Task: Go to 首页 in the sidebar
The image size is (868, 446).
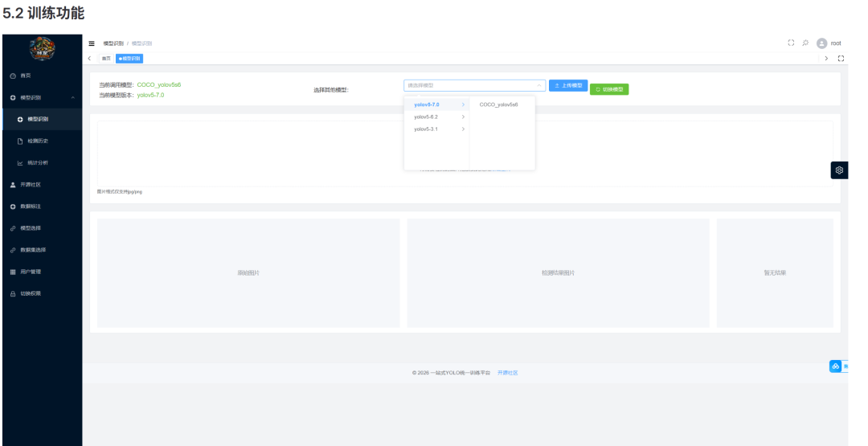Action: (x=42, y=76)
